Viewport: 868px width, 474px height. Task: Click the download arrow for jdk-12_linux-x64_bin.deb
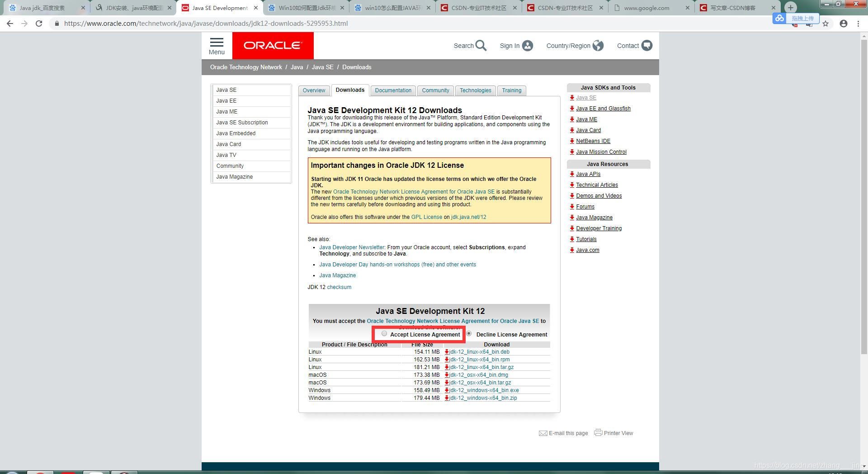[447, 352]
